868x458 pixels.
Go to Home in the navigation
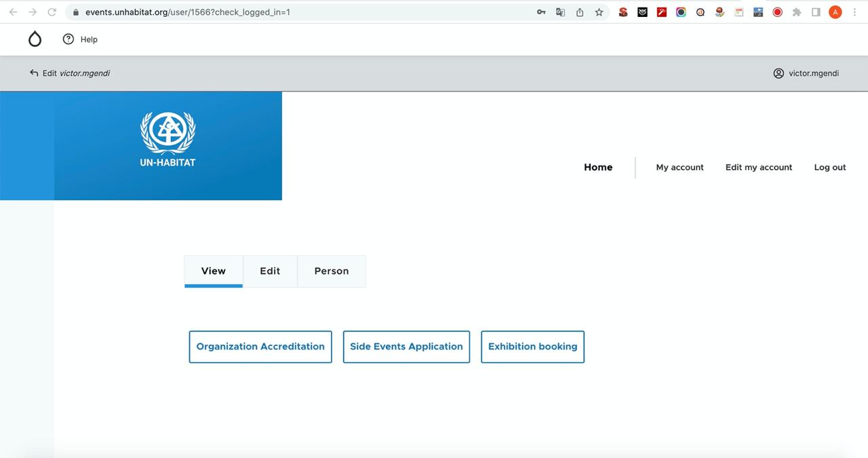pos(598,167)
